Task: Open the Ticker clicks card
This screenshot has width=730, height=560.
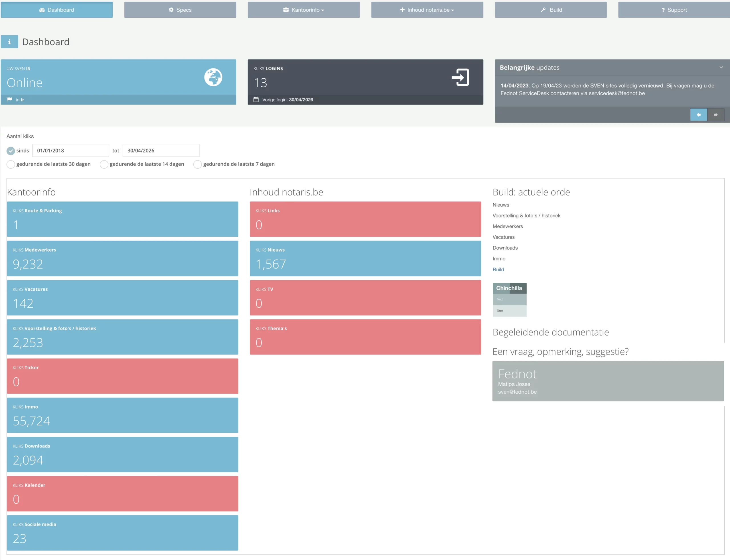Action: 122,376
